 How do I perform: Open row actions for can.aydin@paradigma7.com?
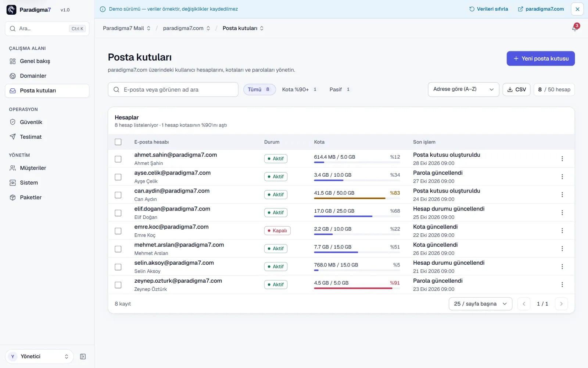click(562, 195)
